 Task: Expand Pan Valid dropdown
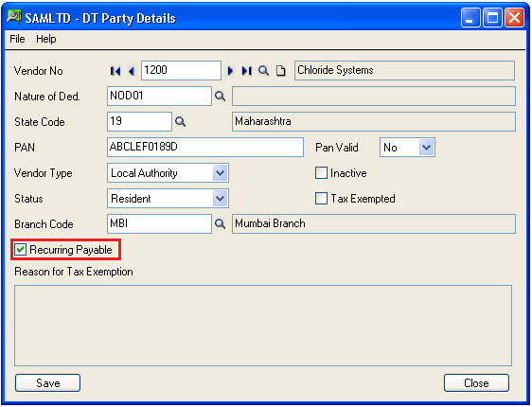[x=426, y=148]
